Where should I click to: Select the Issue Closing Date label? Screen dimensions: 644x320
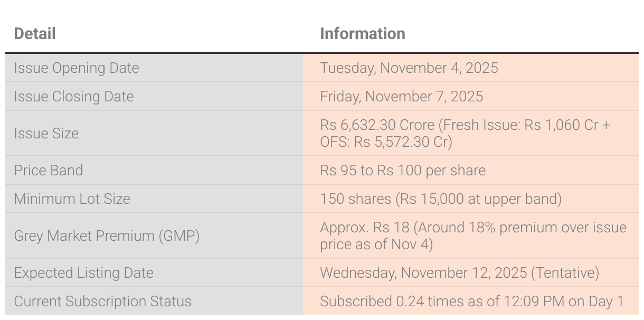(73, 97)
